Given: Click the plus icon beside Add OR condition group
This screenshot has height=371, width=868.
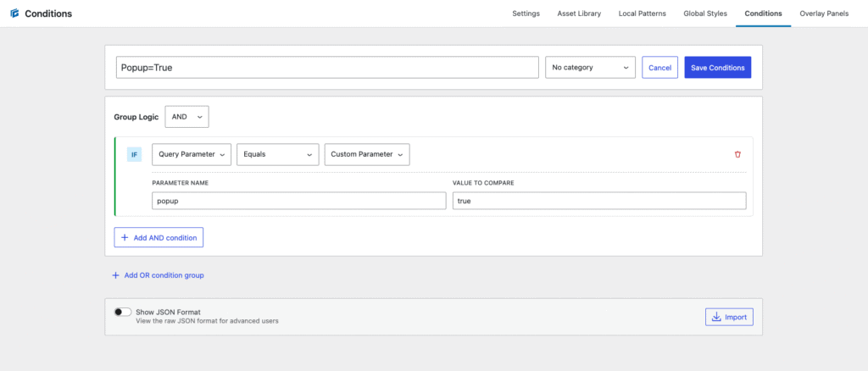Looking at the screenshot, I should pyautogui.click(x=115, y=274).
